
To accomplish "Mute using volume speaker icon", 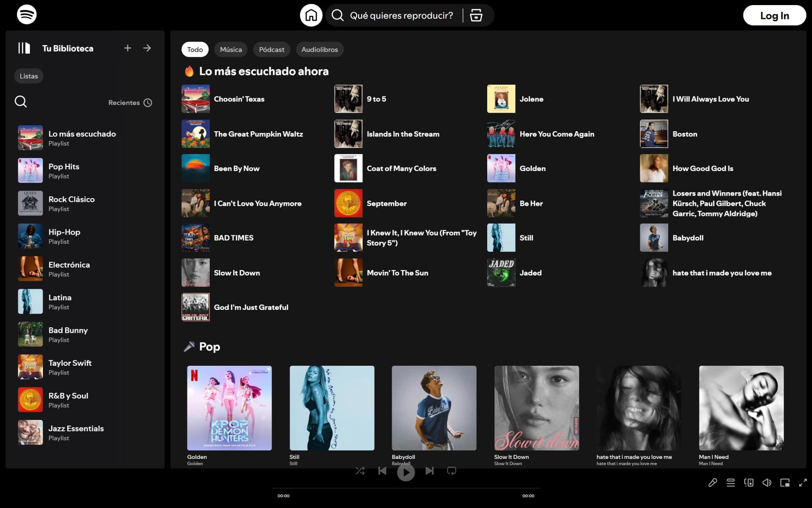I will 767,483.
